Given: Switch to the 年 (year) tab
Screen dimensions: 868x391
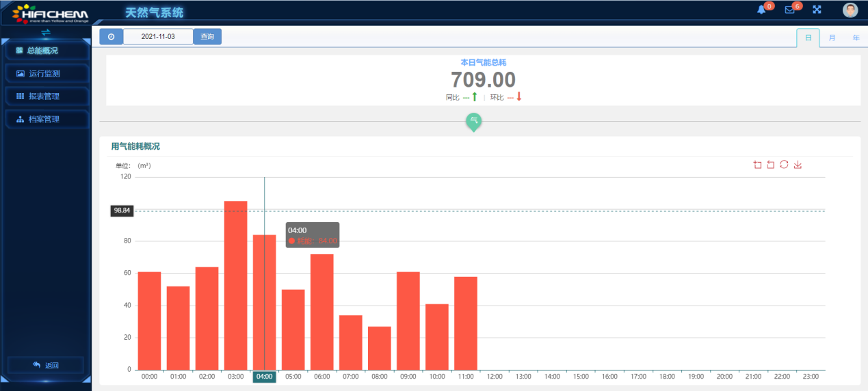Looking at the screenshot, I should [856, 38].
